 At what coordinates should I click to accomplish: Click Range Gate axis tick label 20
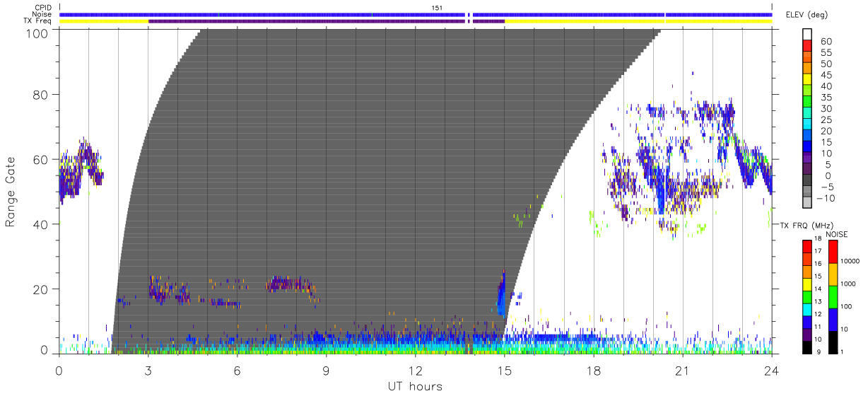coord(40,289)
